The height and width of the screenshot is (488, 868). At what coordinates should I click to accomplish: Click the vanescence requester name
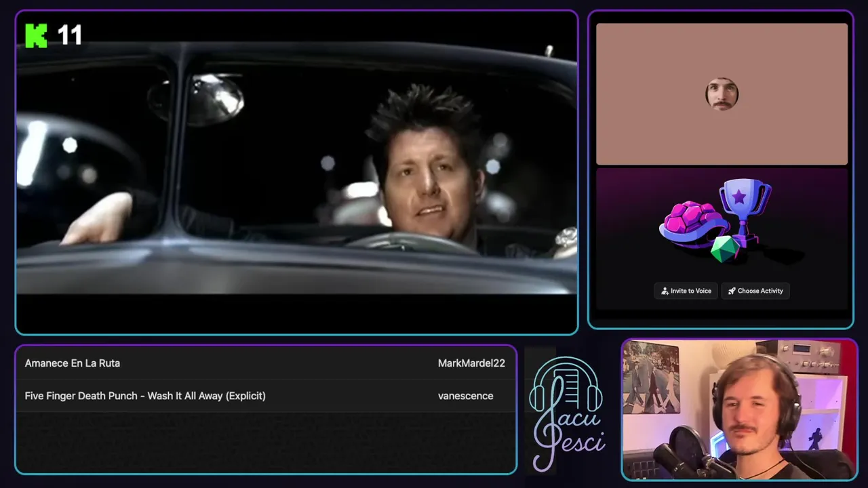465,396
